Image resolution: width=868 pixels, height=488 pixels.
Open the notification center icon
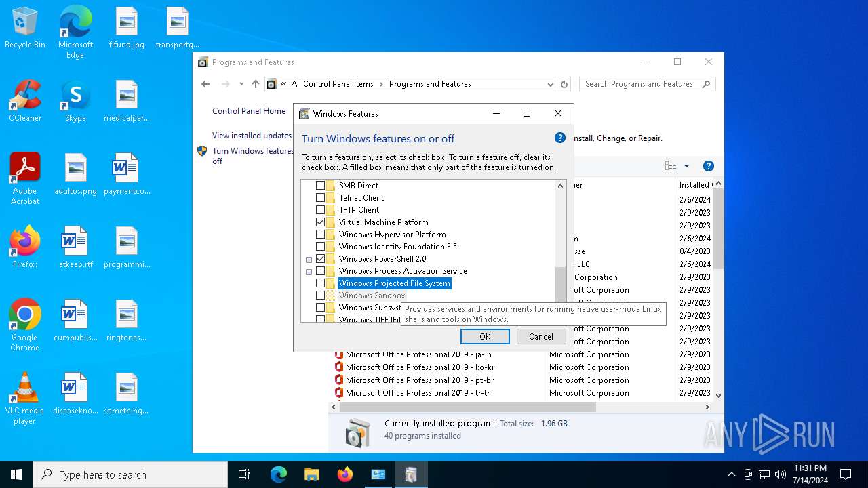846,474
